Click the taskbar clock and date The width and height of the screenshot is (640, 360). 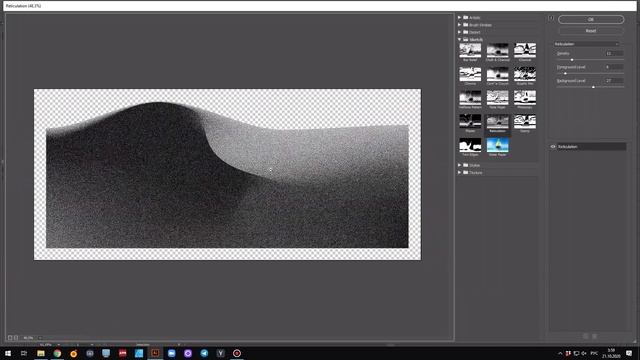tap(611, 353)
